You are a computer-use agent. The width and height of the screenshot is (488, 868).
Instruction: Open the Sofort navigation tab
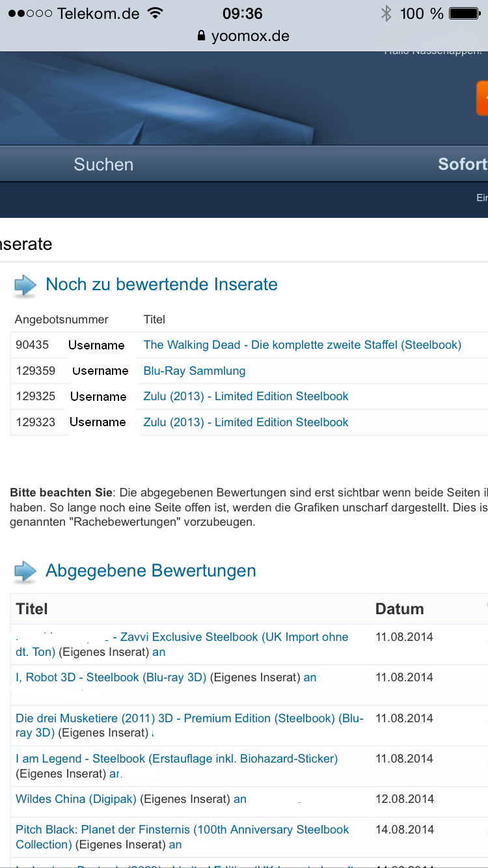[x=462, y=165]
